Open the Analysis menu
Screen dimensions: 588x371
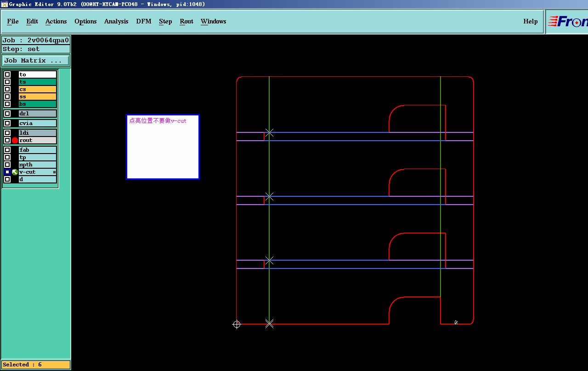tap(116, 21)
